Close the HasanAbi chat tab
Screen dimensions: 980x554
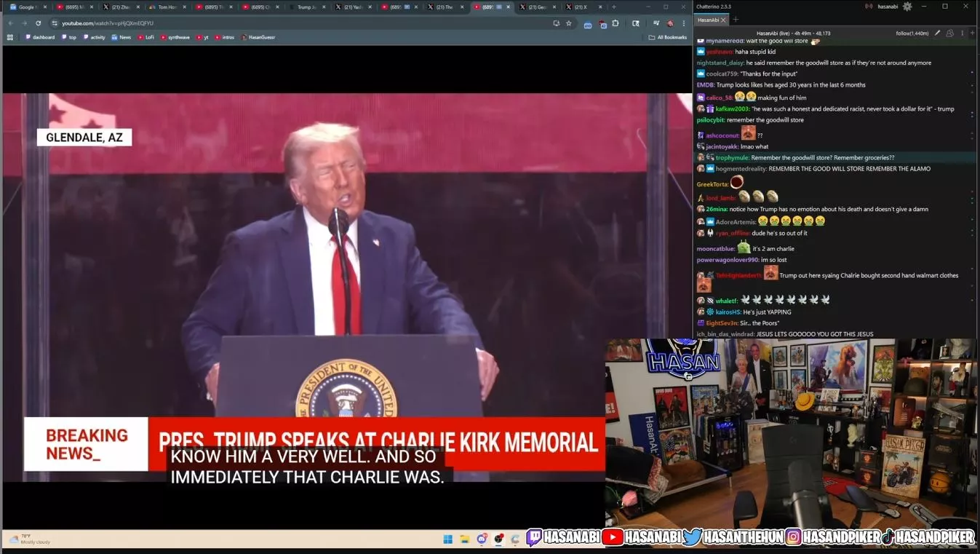[723, 20]
